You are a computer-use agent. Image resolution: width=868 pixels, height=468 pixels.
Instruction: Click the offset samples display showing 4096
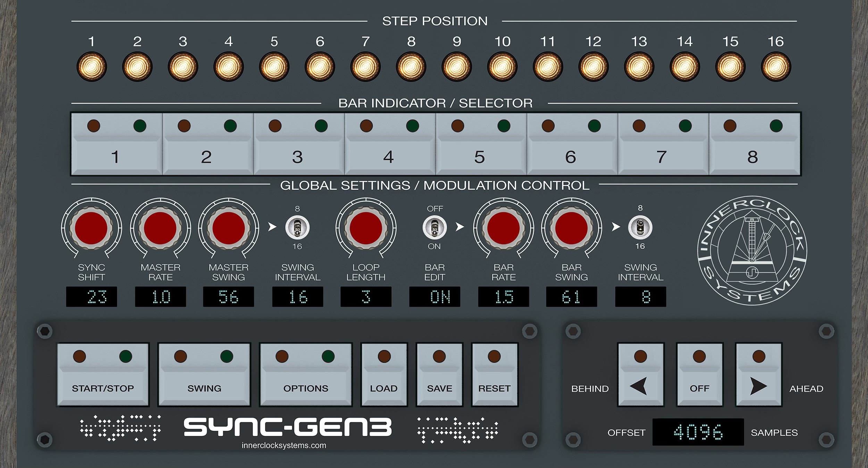[x=698, y=432]
